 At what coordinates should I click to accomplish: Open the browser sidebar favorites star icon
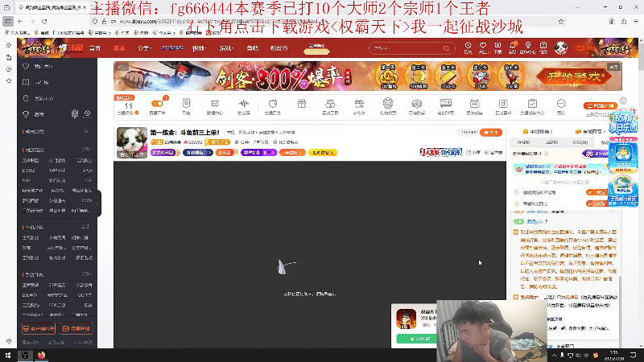point(9,81)
